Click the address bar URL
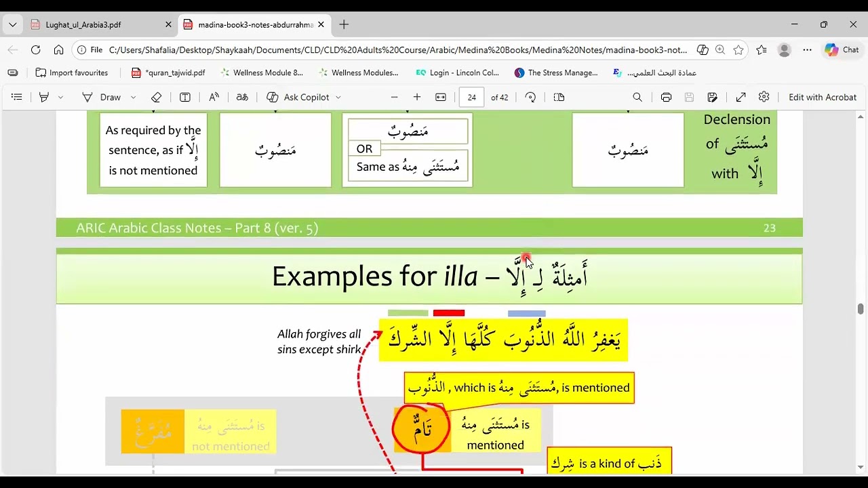Viewport: 868px width, 488px height. pyautogui.click(x=397, y=49)
